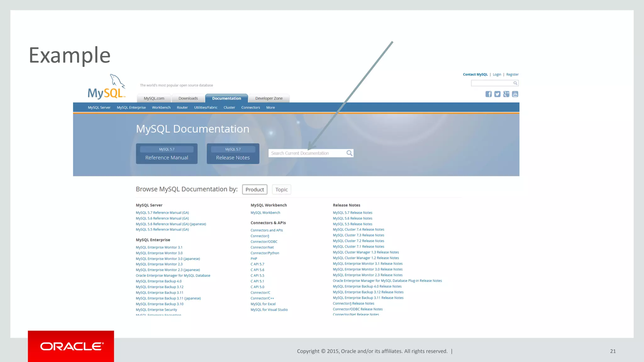The image size is (644, 362).
Task: Open the MySQL Workbench documentation link
Action: pyautogui.click(x=265, y=213)
